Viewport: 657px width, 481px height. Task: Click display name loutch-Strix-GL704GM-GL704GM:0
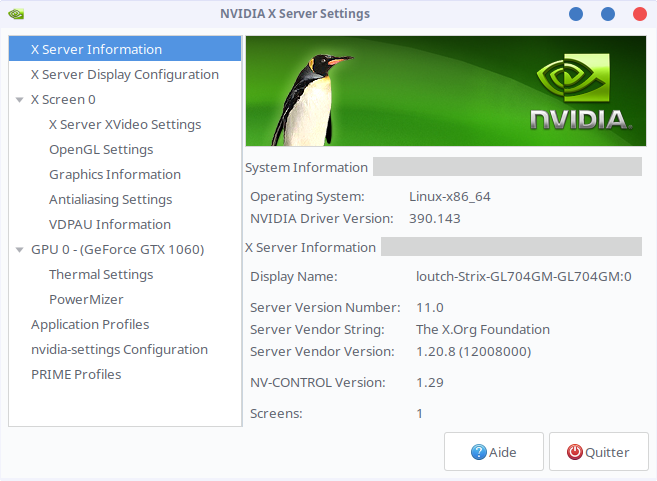[523, 277]
